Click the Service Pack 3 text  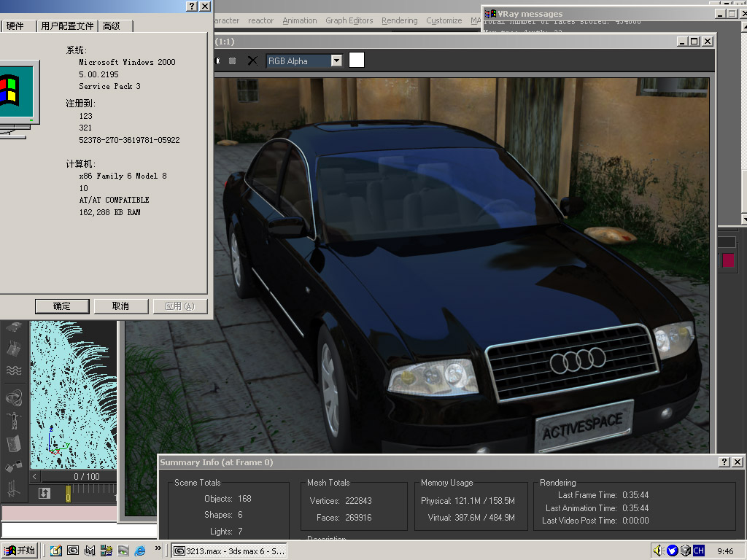tap(109, 86)
